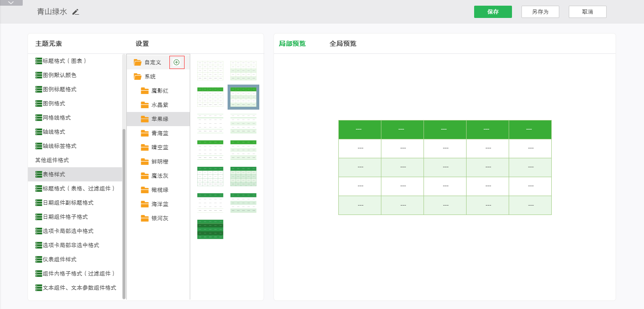
Task: Click the plus icon beside 自定义 folder
Action: coord(176,62)
